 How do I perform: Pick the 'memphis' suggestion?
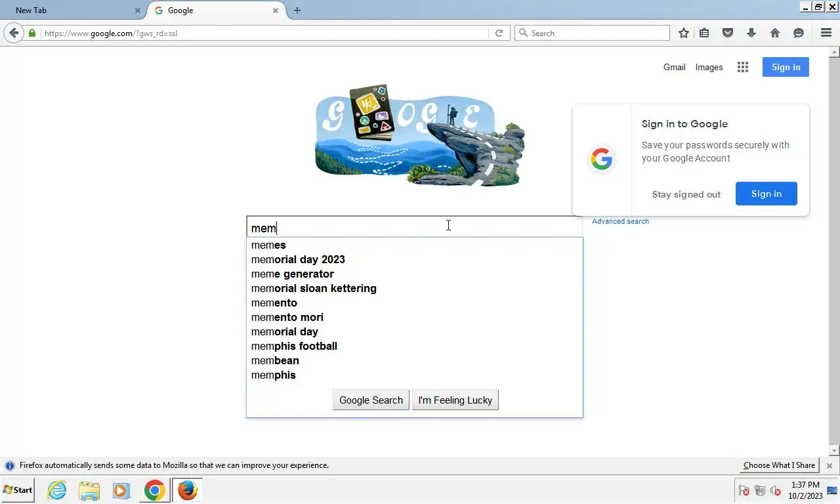(414, 375)
